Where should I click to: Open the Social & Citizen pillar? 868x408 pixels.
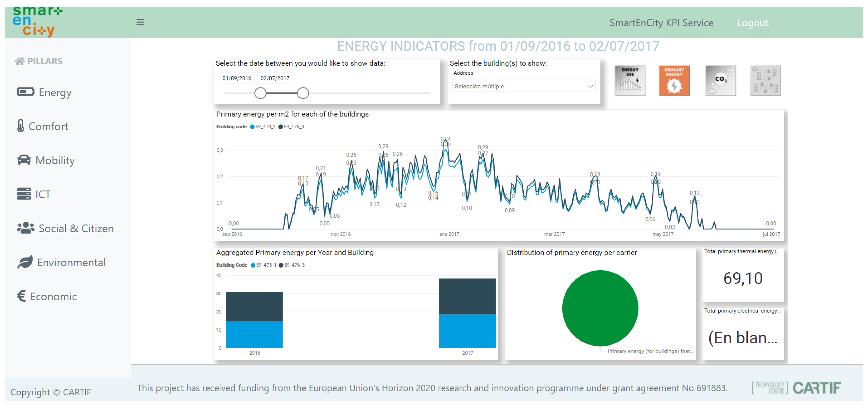65,228
